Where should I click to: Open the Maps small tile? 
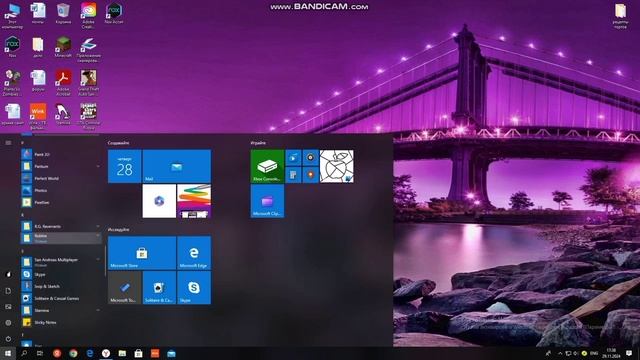tap(311, 175)
